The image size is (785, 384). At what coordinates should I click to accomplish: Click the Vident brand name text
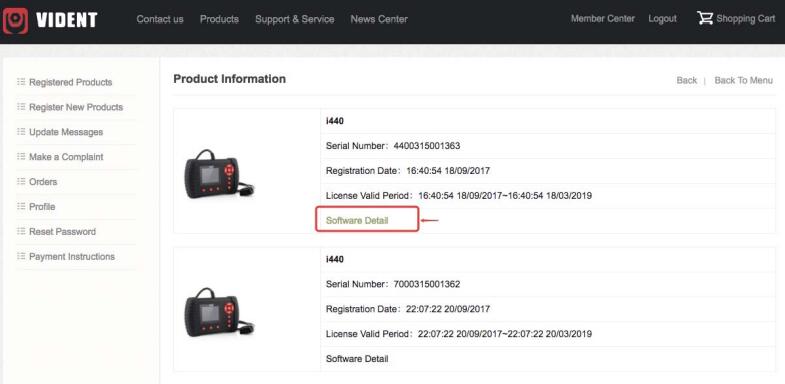click(67, 20)
